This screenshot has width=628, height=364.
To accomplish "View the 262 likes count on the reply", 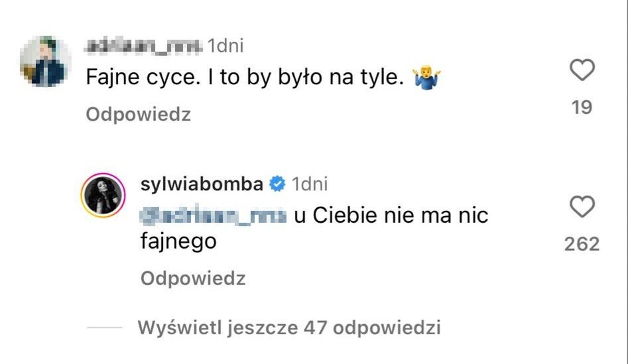I will (x=582, y=244).
